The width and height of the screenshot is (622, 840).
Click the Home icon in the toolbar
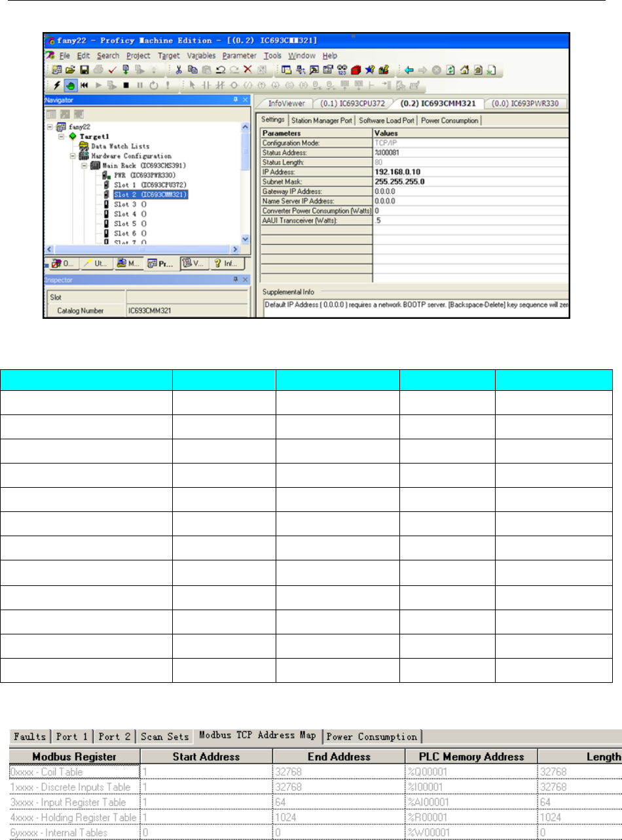pyautogui.click(x=464, y=69)
